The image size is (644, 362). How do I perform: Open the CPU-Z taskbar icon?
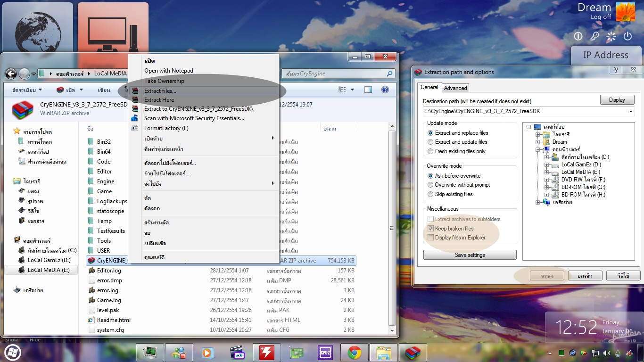click(325, 353)
